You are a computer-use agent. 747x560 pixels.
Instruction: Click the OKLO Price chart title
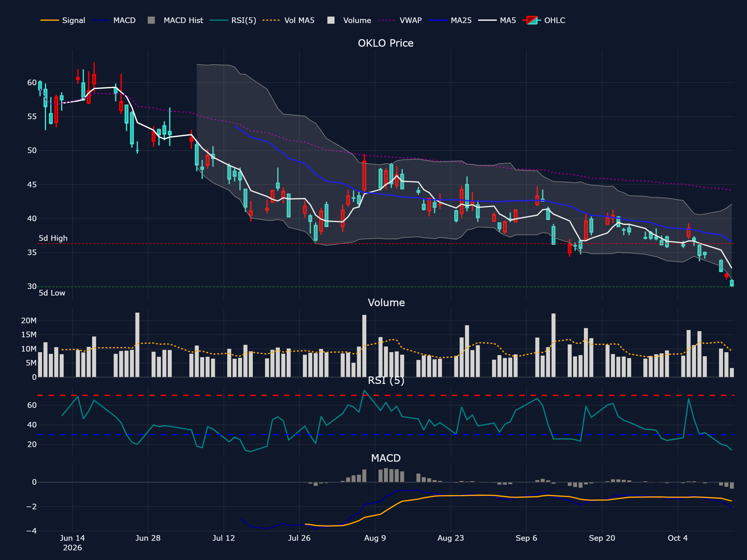(386, 43)
